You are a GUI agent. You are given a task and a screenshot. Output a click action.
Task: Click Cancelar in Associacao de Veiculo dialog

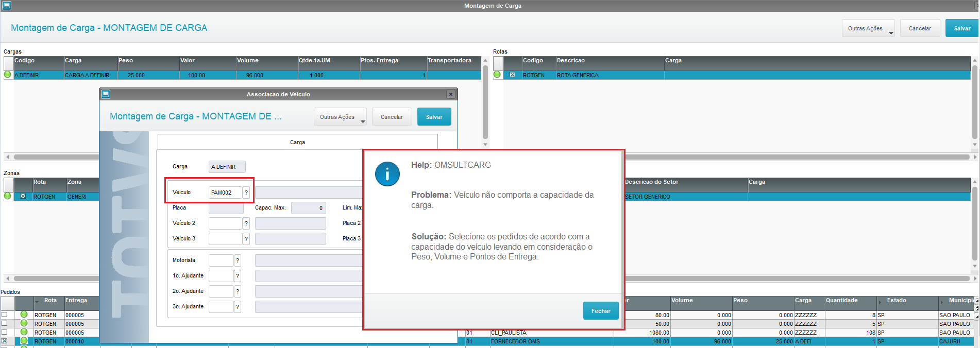click(x=392, y=117)
